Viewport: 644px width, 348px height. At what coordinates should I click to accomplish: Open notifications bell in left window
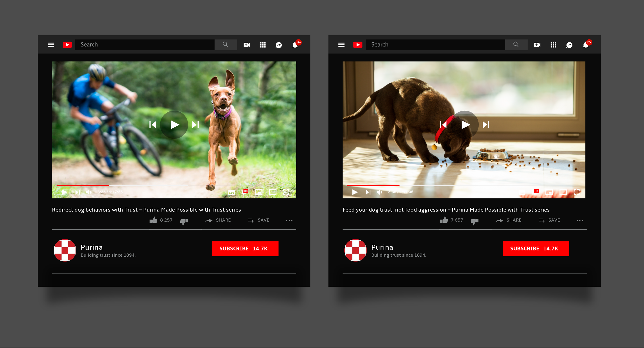295,45
